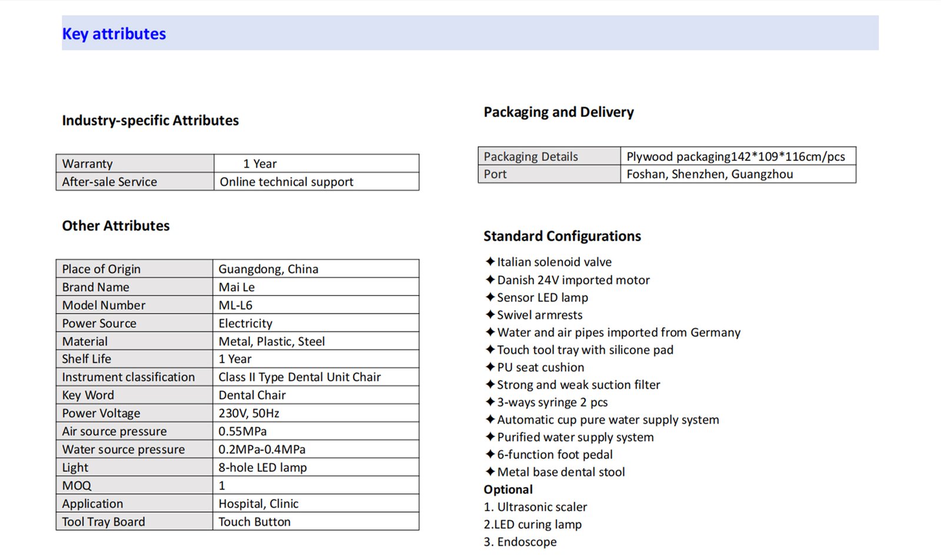Click the star bullet before Metal base dental stool
Image resolution: width=941 pixels, height=560 pixels.
click(x=490, y=471)
